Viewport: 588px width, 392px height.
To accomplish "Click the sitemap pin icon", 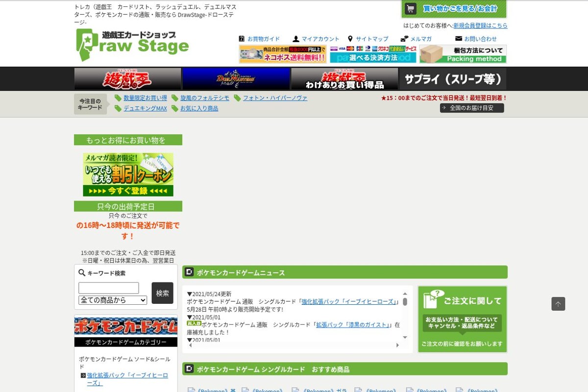I will 350,39.
